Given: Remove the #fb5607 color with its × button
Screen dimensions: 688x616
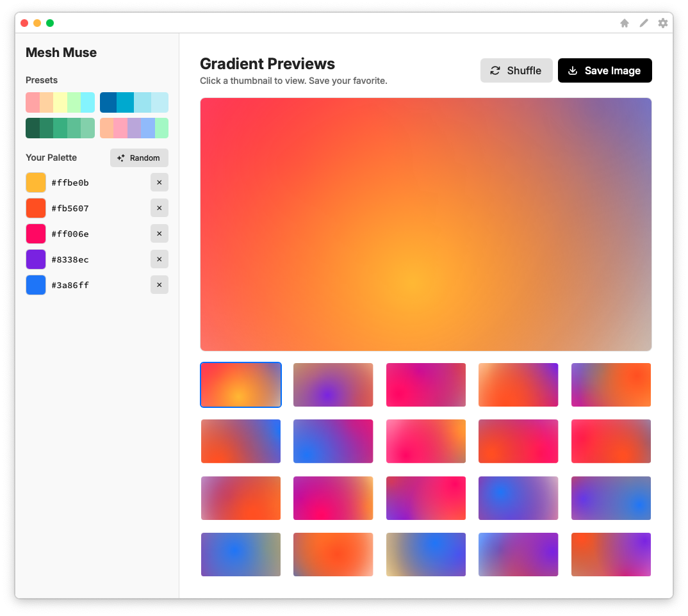Looking at the screenshot, I should point(159,207).
